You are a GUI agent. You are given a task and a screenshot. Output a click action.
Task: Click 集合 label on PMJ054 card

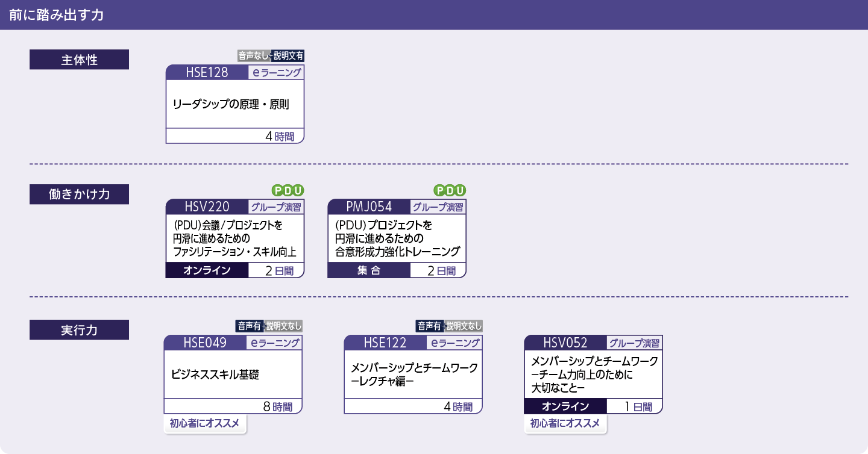[368, 270]
